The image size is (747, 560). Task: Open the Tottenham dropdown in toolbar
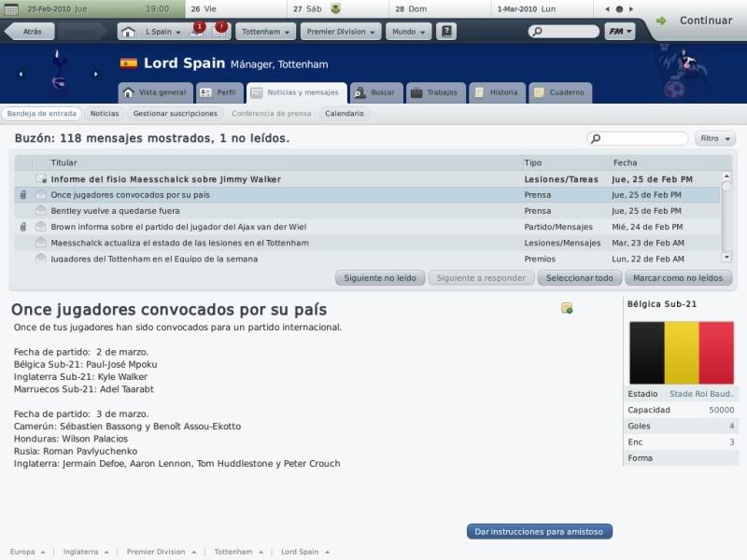(265, 32)
